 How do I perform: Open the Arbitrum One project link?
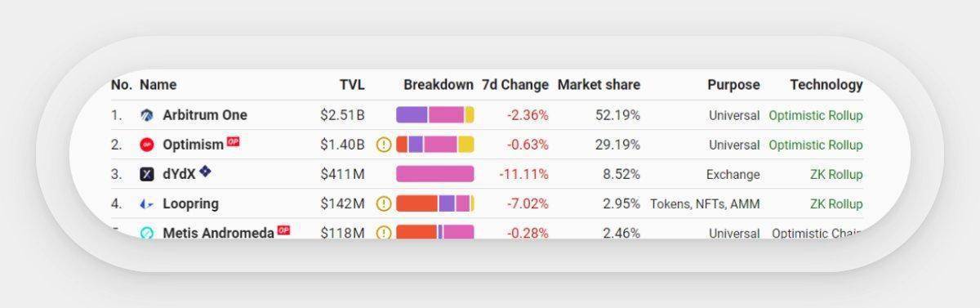[205, 115]
